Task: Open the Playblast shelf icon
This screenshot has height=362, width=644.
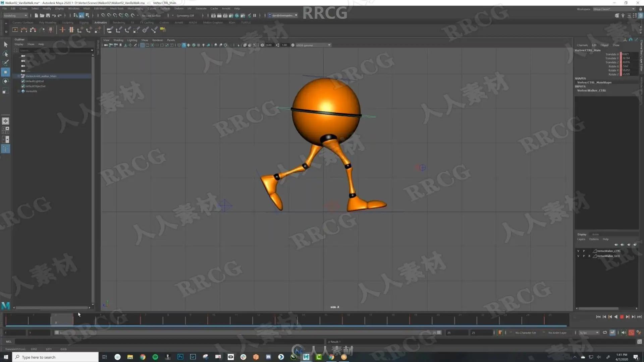Action: tap(15, 30)
